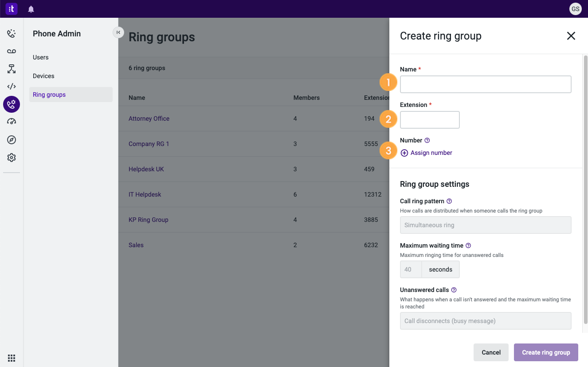The height and width of the screenshot is (367, 588).
Task: Open the dashboard gauge icon in sidebar
Action: [11, 122]
